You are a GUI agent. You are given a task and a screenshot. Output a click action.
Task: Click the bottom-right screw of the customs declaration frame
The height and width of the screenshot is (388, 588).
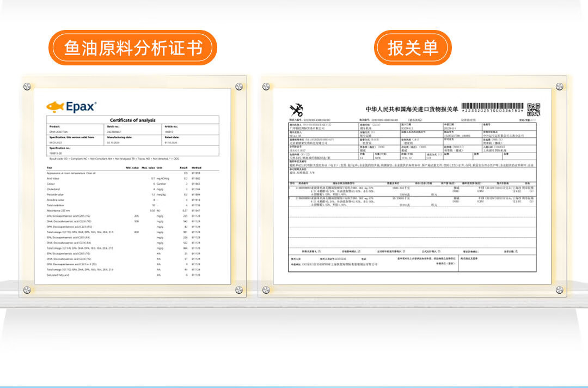(559, 289)
